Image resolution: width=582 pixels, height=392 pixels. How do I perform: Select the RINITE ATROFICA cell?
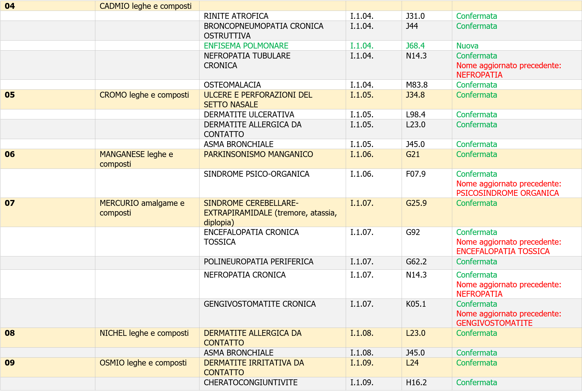[236, 16]
